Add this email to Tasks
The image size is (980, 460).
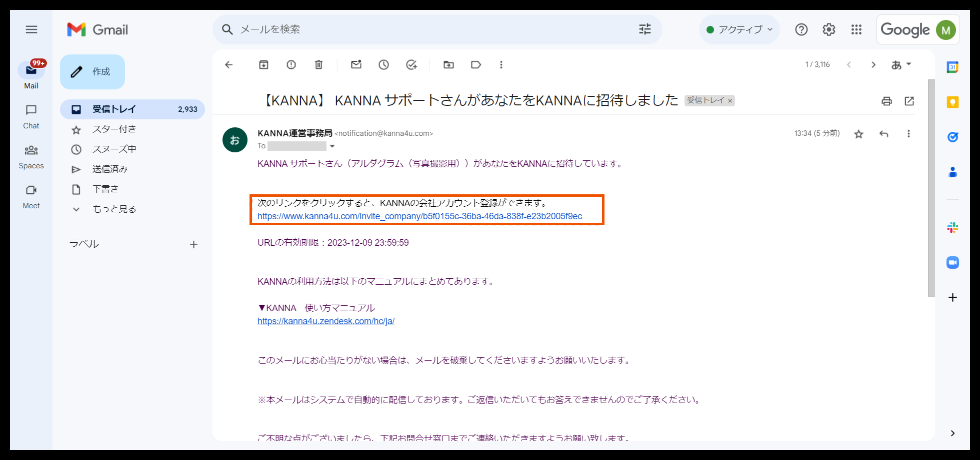(x=411, y=64)
